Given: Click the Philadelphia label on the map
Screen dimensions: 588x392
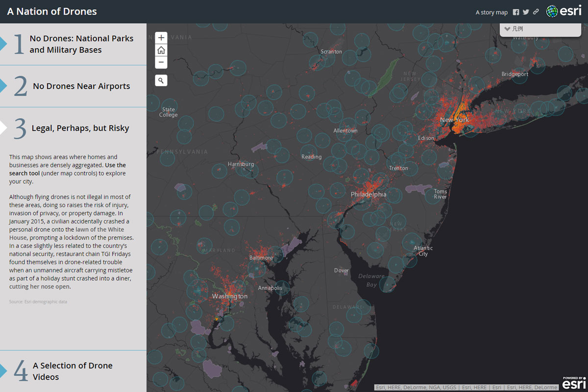Looking at the screenshot, I should pos(368,194).
